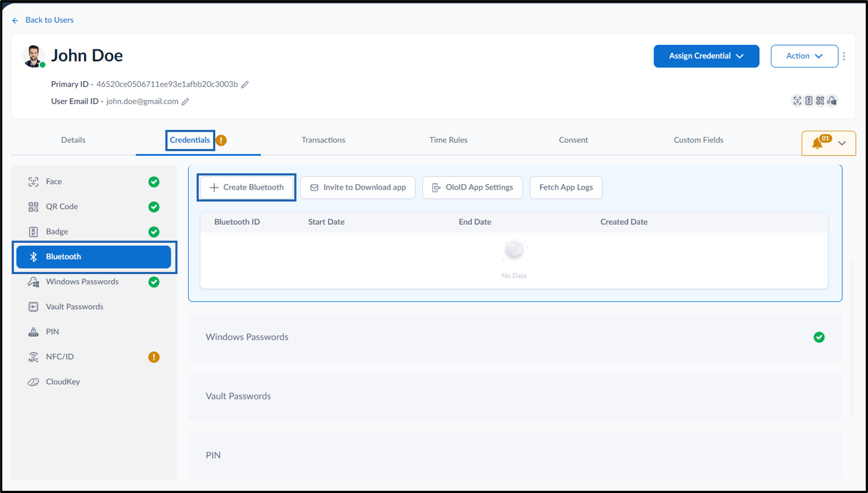This screenshot has height=493, width=868.
Task: Click the orange alert icon next to NFC/ID
Action: tap(154, 357)
